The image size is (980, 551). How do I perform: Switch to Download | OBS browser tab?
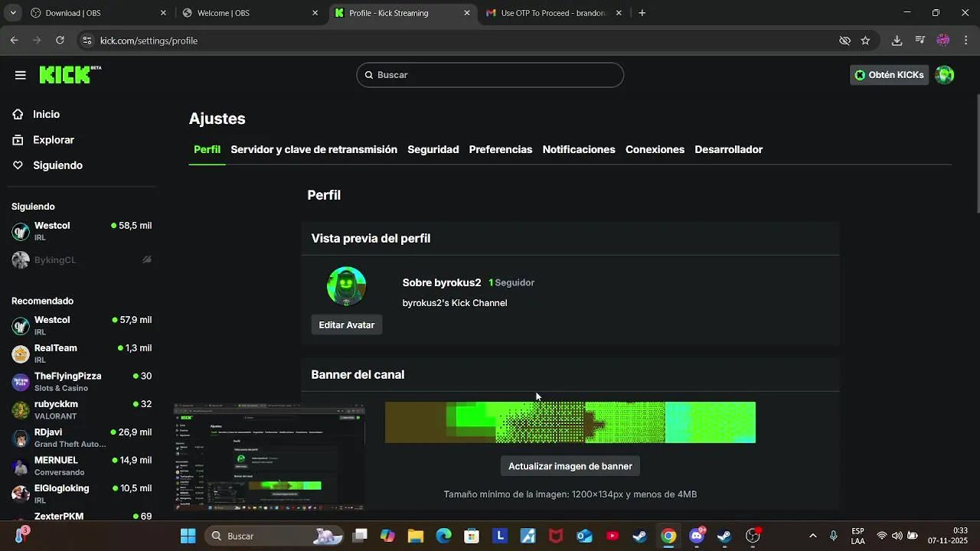click(x=97, y=13)
